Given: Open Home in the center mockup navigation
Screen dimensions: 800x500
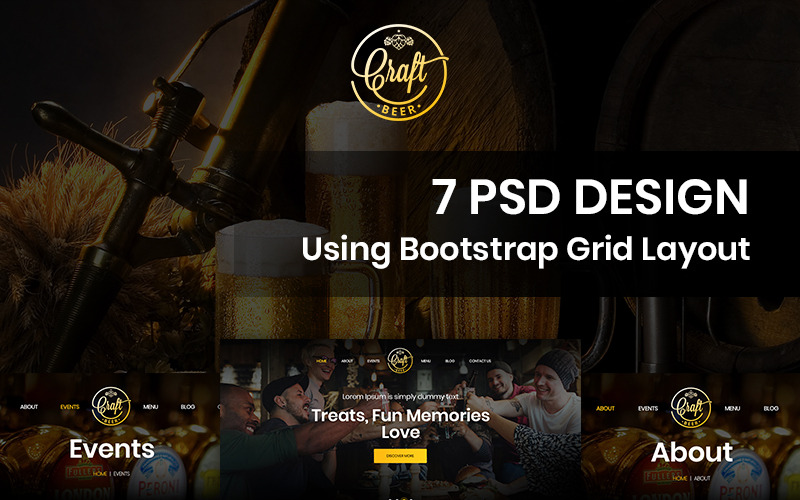Looking at the screenshot, I should pyautogui.click(x=321, y=361).
